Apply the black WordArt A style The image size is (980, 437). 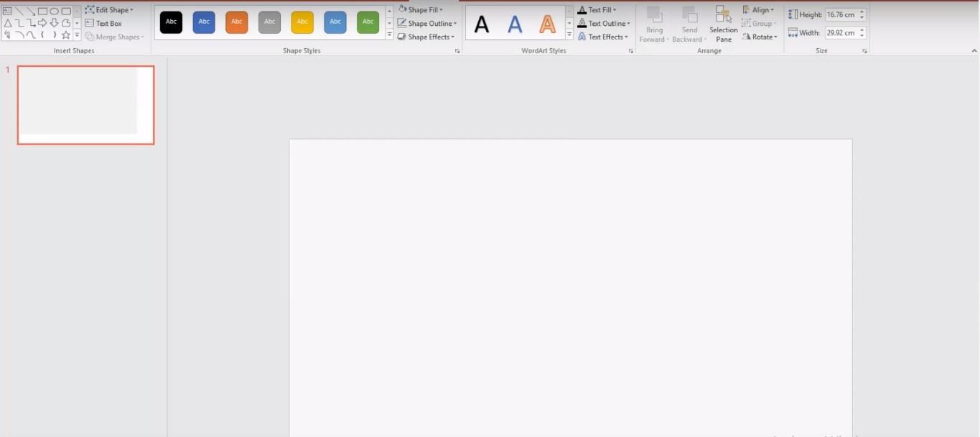[x=482, y=24]
